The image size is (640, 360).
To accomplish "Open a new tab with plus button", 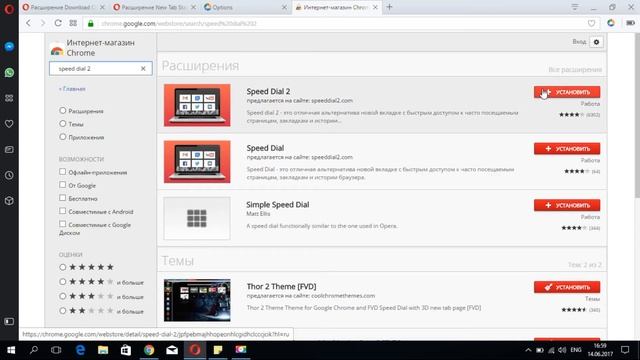I will [389, 7].
